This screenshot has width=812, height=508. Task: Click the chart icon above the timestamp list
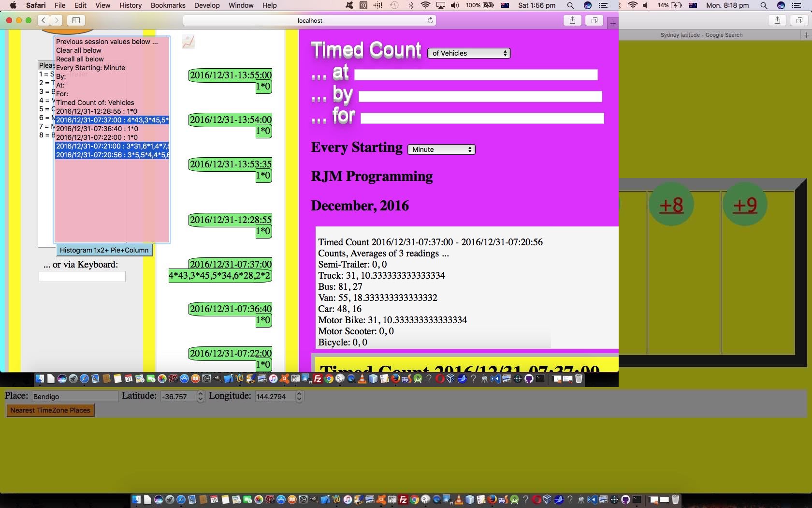pyautogui.click(x=188, y=42)
